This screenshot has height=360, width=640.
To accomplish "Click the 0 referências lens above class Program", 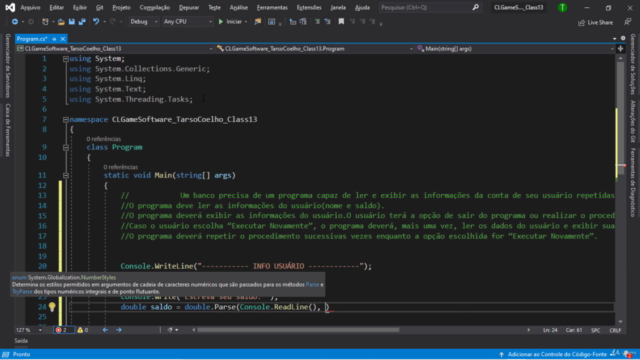I will click(104, 139).
